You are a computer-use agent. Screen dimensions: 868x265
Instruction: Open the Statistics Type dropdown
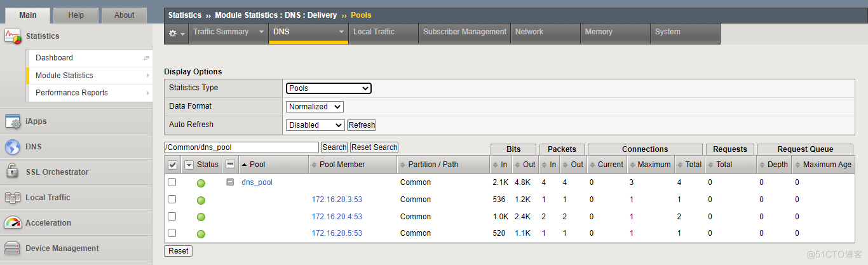coord(329,88)
